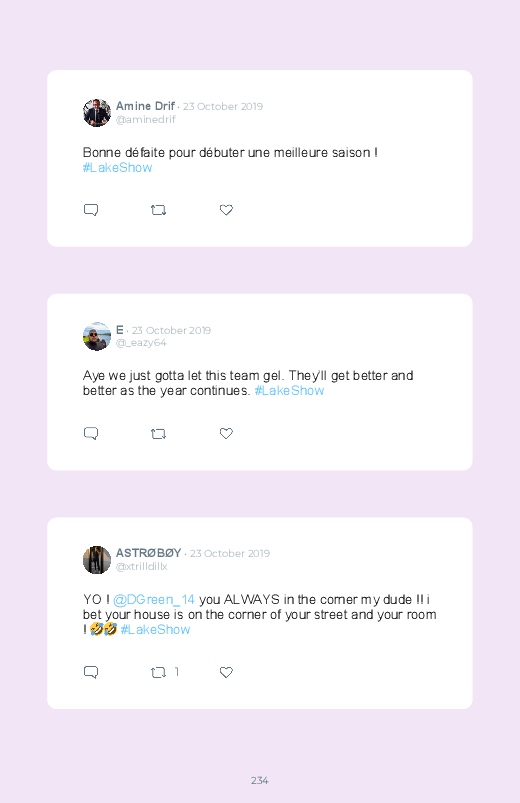Screen dimensions: 520x803
Task: Like the tweet from @_eazy64
Action: (x=226, y=433)
